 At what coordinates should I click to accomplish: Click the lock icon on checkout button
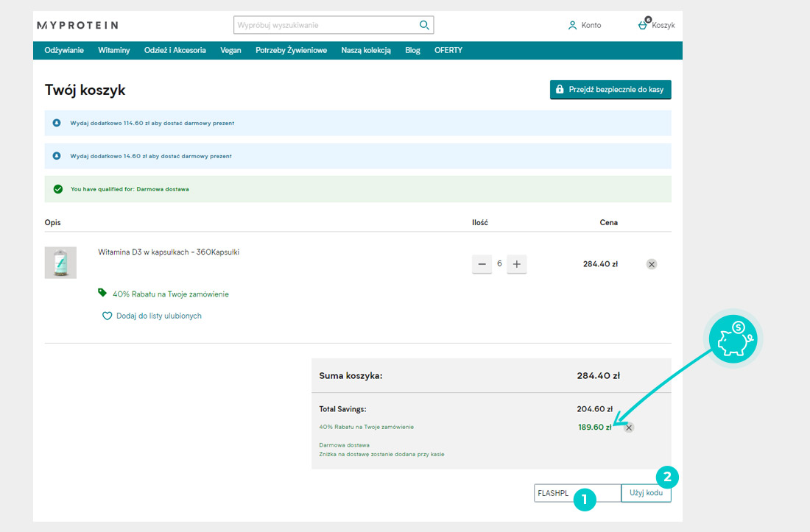click(x=560, y=89)
